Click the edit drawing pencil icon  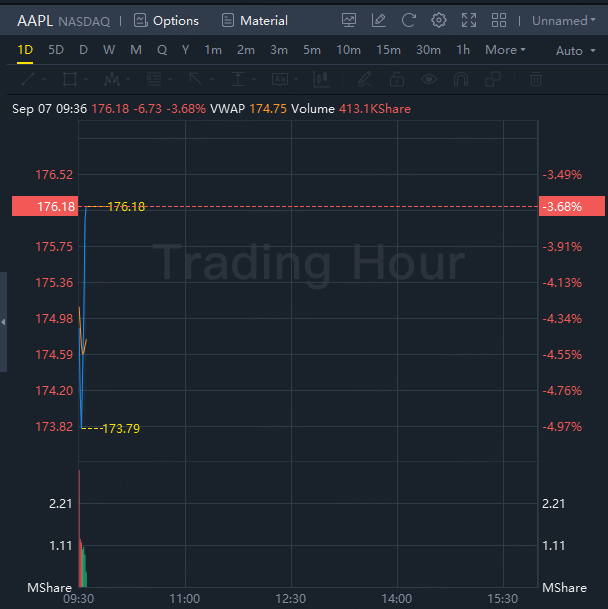pos(379,20)
